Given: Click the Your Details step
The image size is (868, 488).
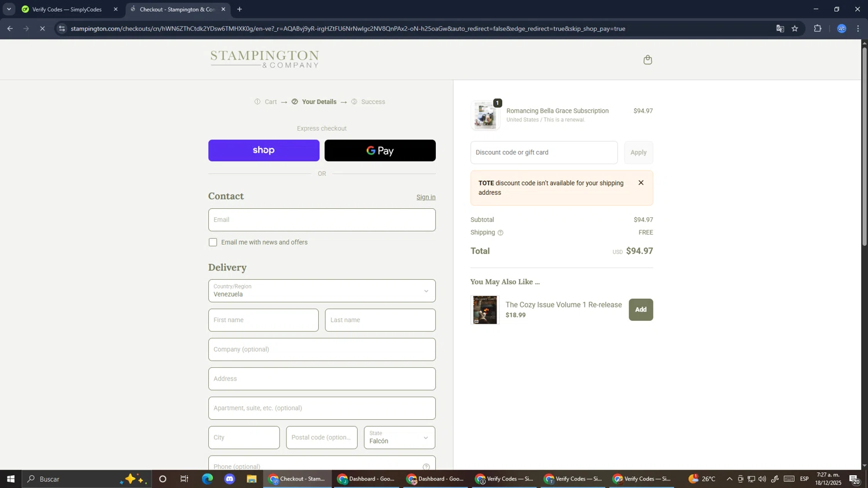Looking at the screenshot, I should click(319, 102).
